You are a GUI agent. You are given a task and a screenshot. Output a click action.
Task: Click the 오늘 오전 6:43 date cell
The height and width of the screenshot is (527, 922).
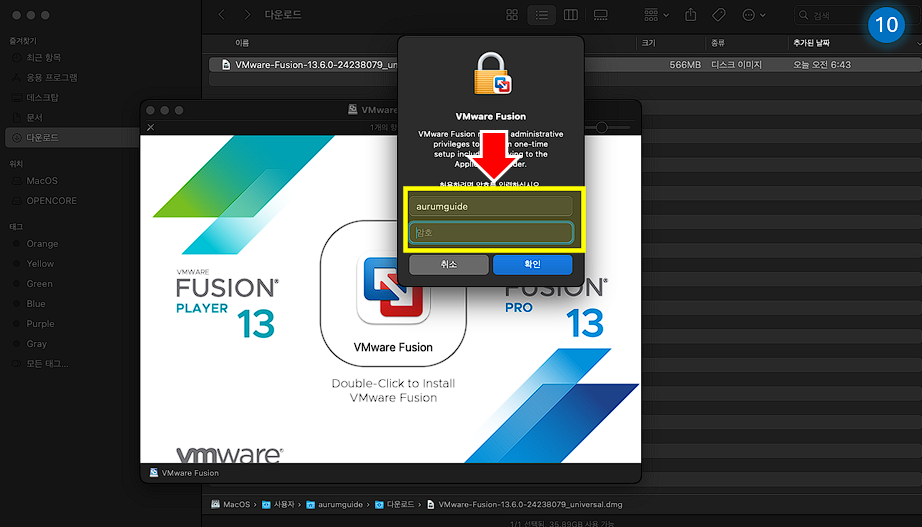[x=821, y=65]
